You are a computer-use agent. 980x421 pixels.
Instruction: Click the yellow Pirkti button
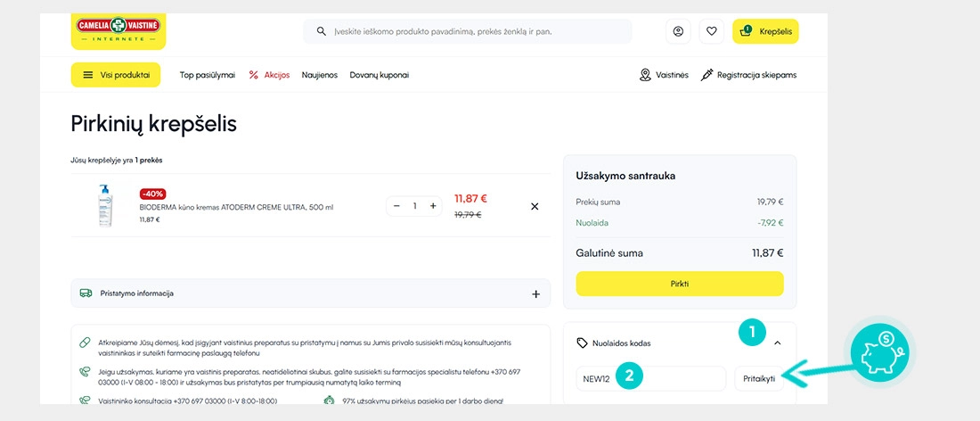pyautogui.click(x=680, y=284)
